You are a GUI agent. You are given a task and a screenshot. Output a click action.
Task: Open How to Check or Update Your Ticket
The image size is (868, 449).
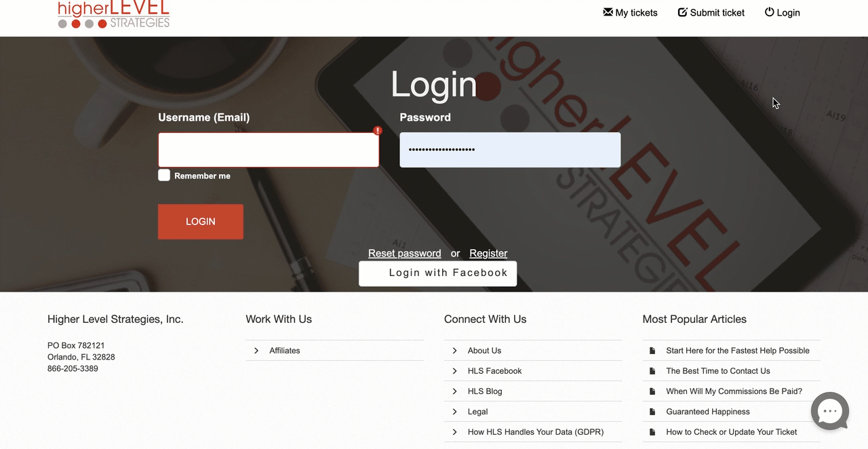pos(732,432)
